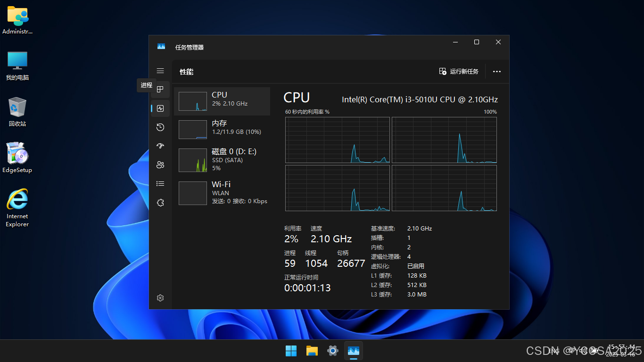
Task: Click the thread count 1054
Action: point(316,263)
